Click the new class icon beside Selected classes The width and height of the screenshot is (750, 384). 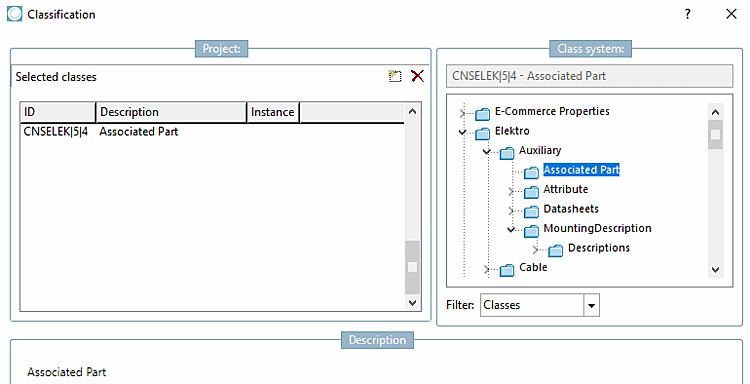(395, 76)
